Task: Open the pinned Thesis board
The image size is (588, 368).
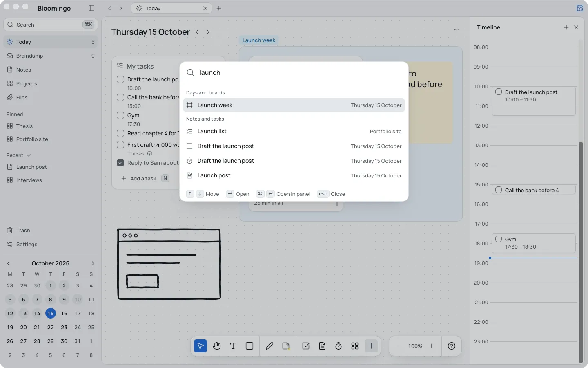Action: [x=51, y=126]
